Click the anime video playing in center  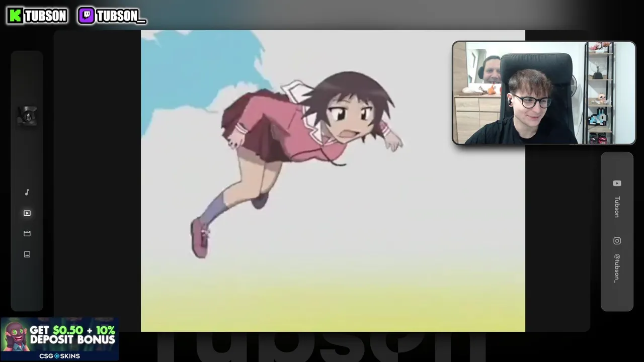point(333,181)
